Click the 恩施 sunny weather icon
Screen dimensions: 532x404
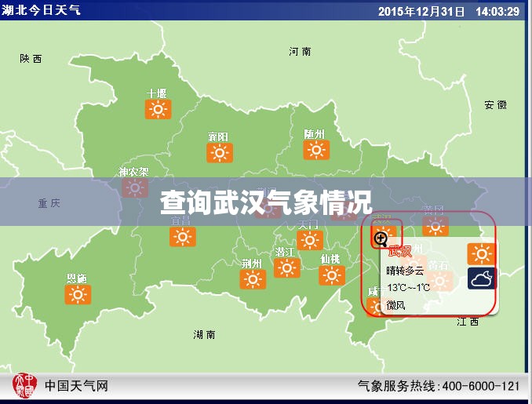coord(78,294)
